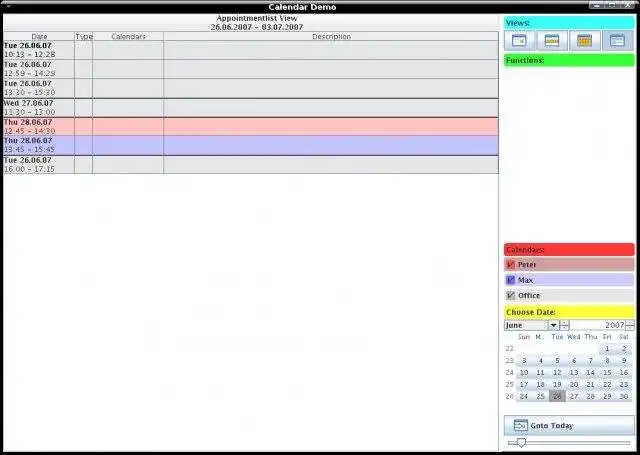Toggle the Max calendar checkbox
The height and width of the screenshot is (455, 640).
click(x=510, y=280)
